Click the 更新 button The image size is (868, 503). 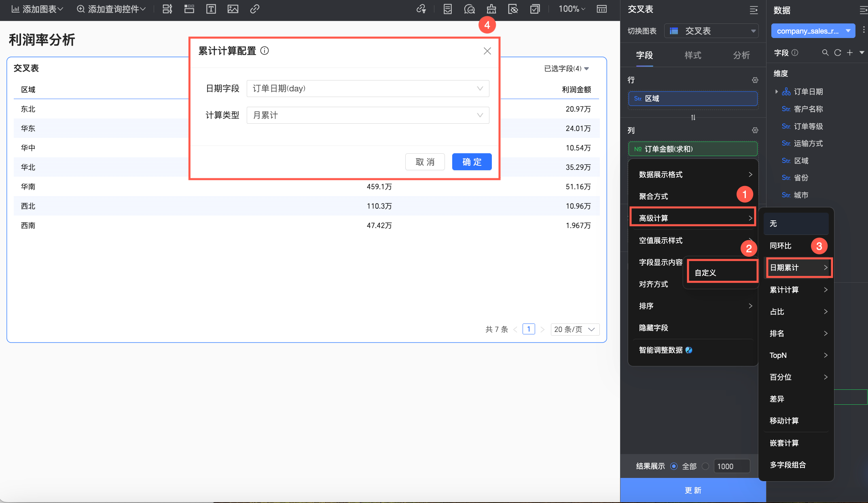(693, 490)
